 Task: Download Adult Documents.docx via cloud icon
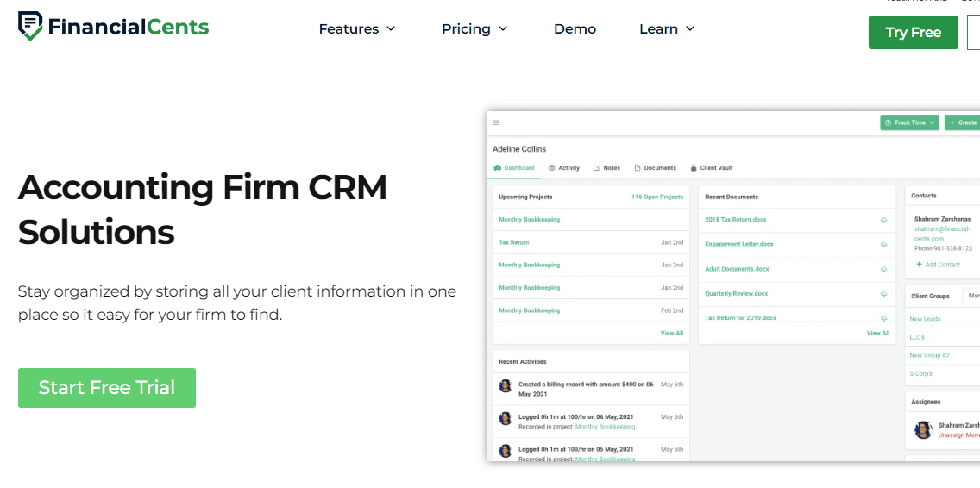tap(883, 269)
